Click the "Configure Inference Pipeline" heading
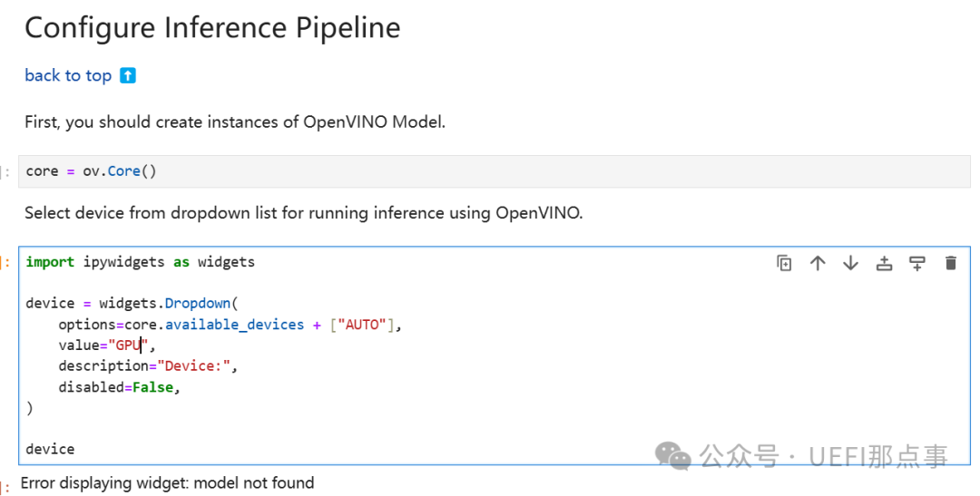980x496 pixels. click(x=212, y=28)
